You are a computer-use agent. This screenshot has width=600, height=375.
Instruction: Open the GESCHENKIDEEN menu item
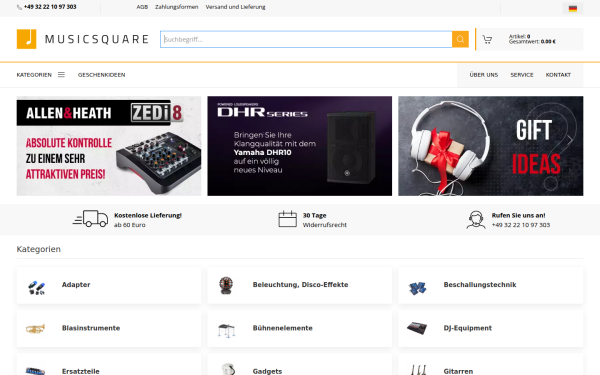coord(101,75)
